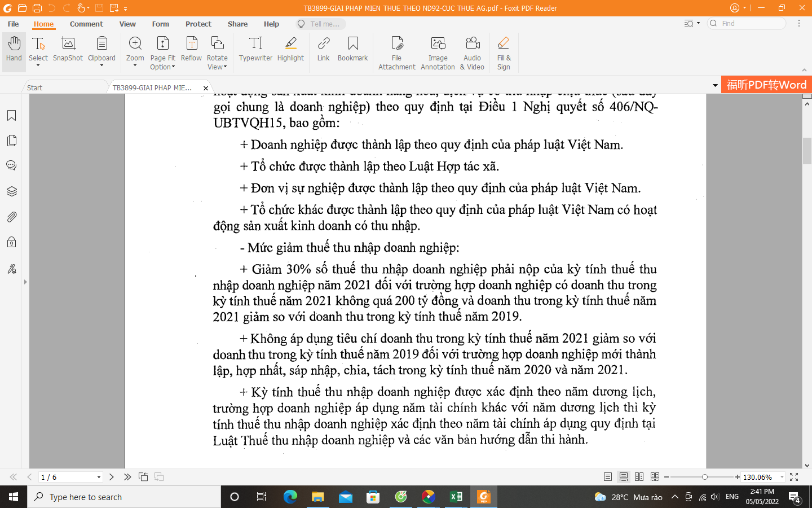Open the Reflow view

pyautogui.click(x=191, y=50)
